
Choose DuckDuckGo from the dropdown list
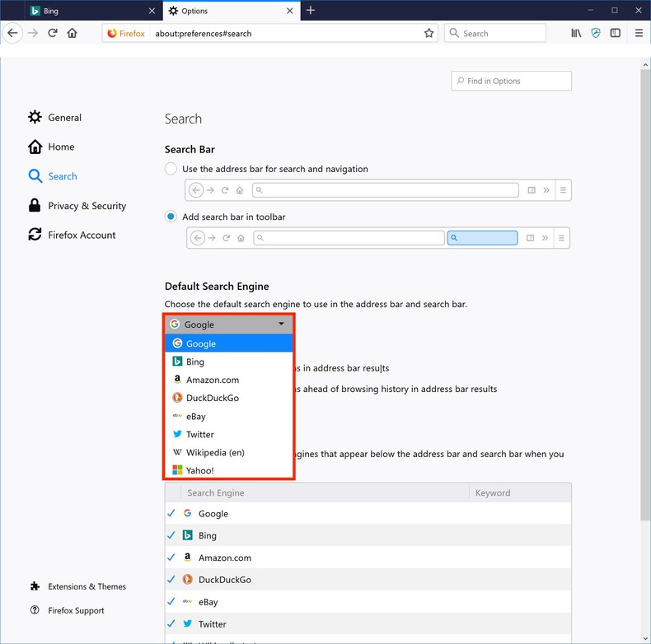(212, 398)
